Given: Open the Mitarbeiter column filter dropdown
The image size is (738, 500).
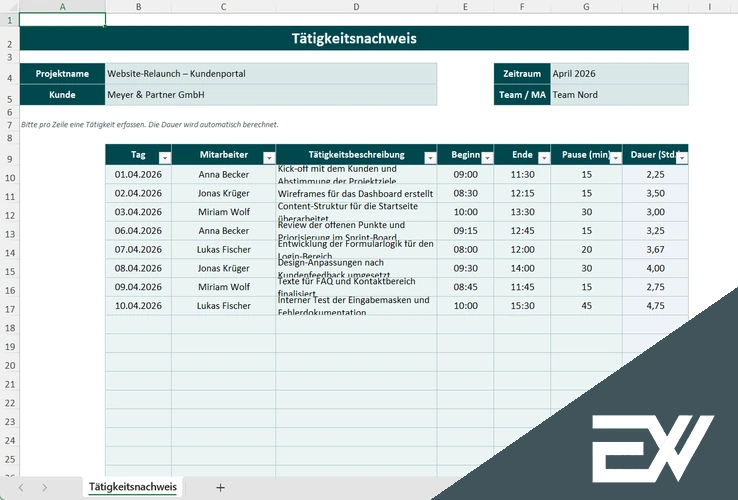Looking at the screenshot, I should click(x=269, y=158).
